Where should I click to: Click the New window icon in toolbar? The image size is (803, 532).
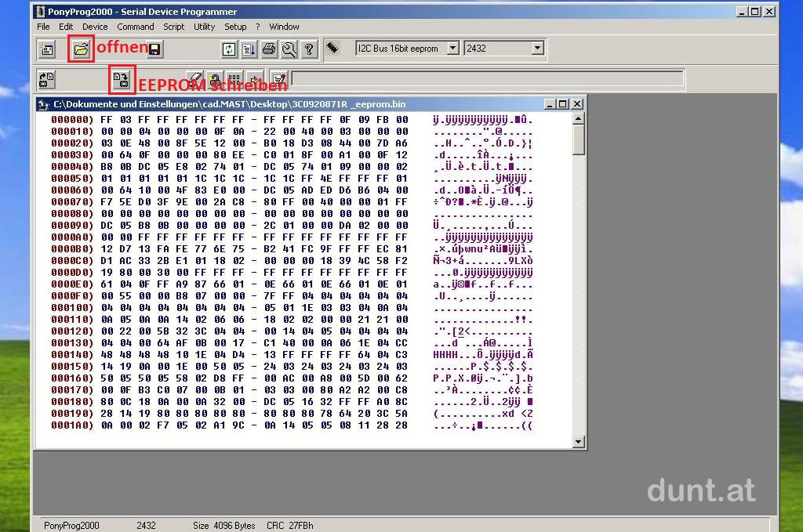[47, 49]
